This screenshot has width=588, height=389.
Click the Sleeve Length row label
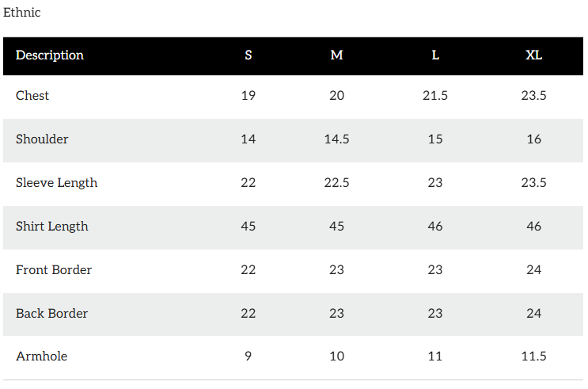pyautogui.click(x=57, y=183)
